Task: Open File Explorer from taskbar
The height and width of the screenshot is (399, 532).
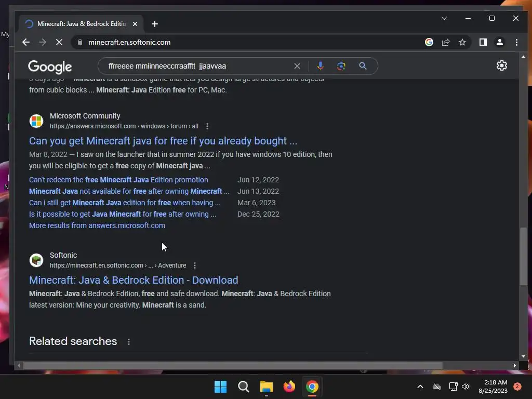Action: (x=267, y=387)
